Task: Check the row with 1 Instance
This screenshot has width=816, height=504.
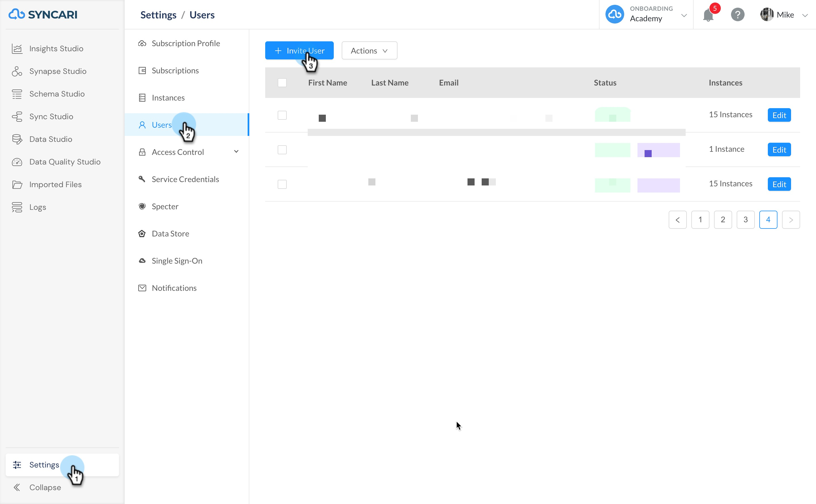Action: tap(282, 150)
